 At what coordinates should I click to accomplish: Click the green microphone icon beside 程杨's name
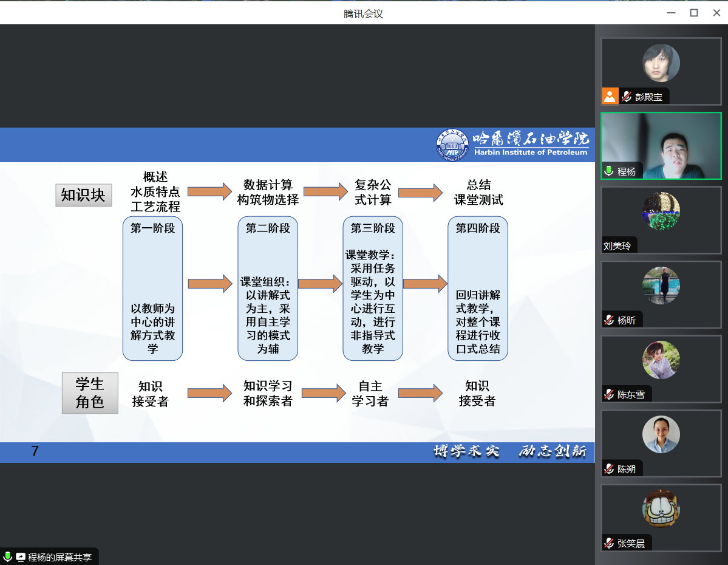click(609, 171)
